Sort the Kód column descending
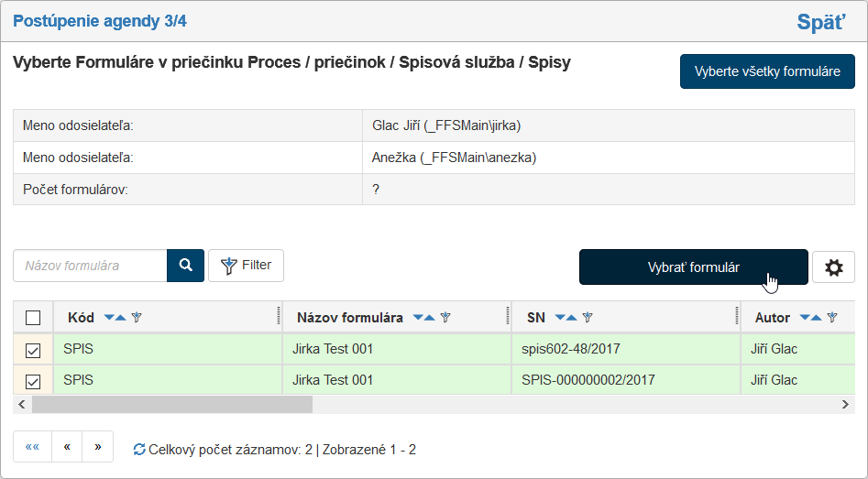This screenshot has width=868, height=479. pos(110,318)
